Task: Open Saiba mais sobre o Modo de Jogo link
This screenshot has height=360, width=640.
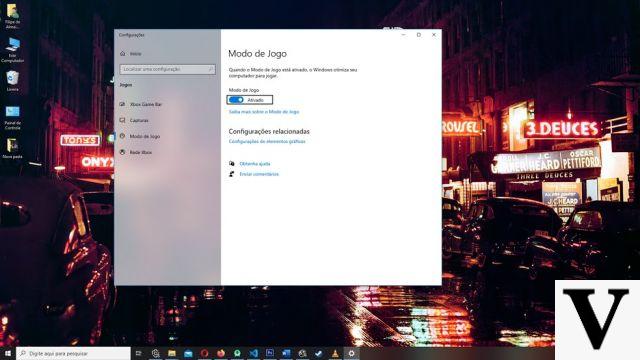Action: click(264, 111)
